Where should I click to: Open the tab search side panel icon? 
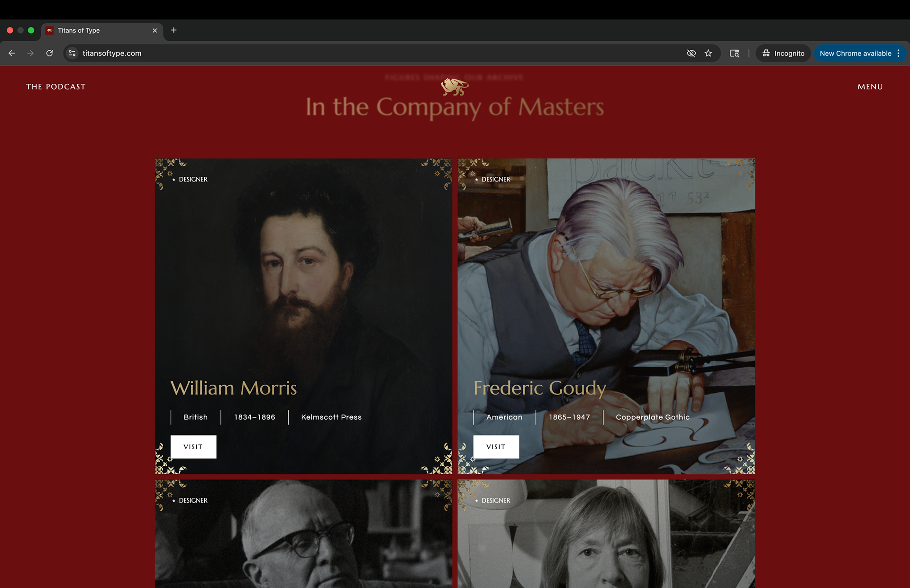click(x=734, y=53)
